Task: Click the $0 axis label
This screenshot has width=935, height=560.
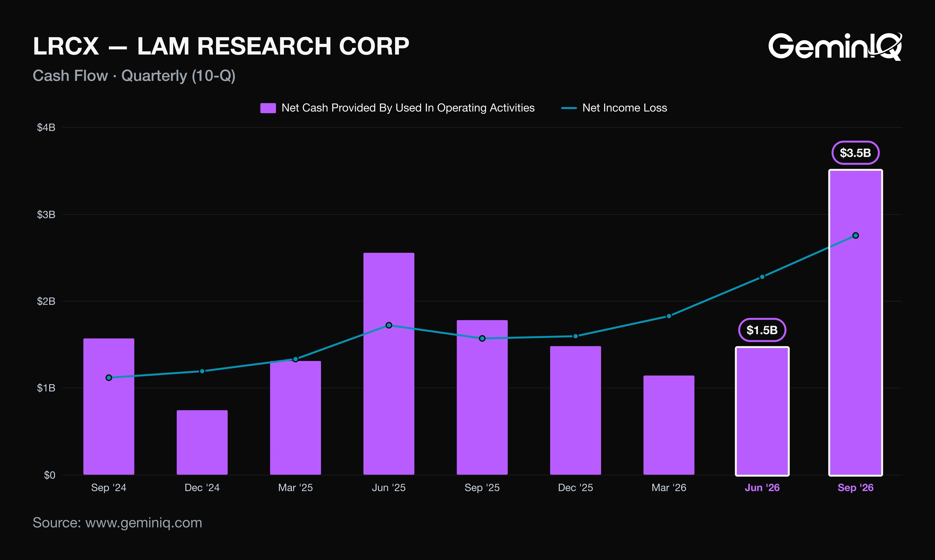Action: coord(50,475)
